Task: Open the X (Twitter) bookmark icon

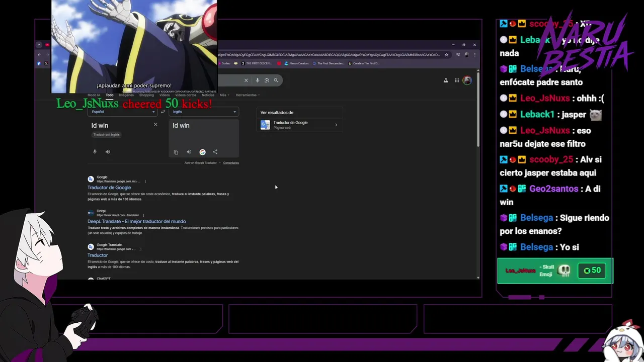Action: pos(46,64)
